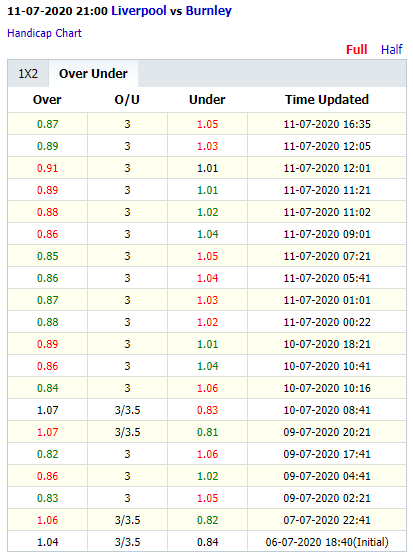Select the Full time odds view
413x555 pixels.
(x=356, y=50)
